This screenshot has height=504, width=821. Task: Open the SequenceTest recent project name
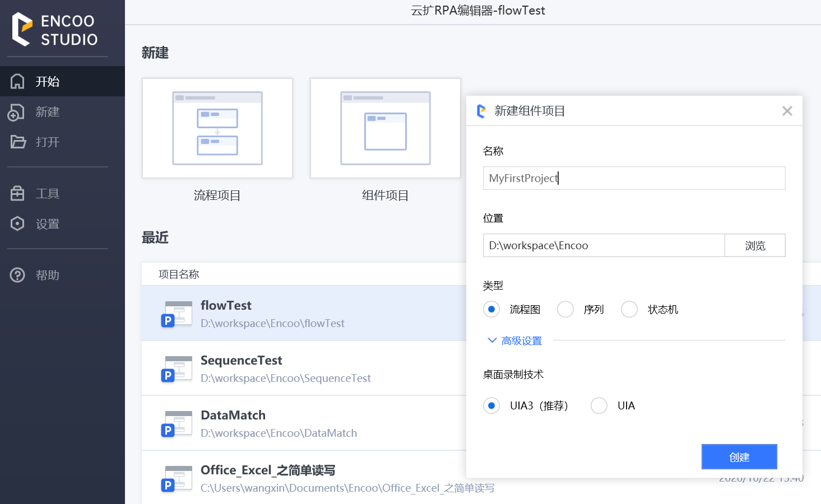pyautogui.click(x=242, y=360)
